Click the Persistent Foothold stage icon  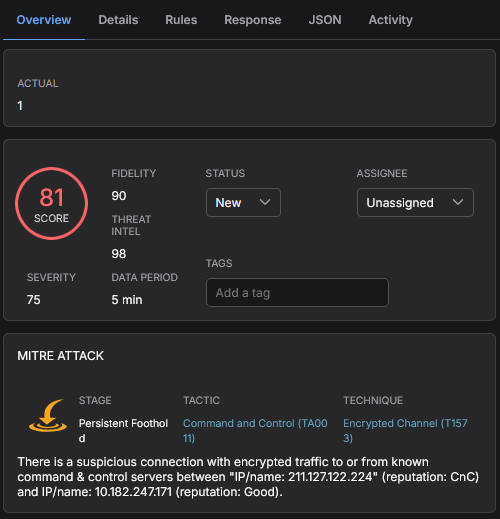(48, 415)
